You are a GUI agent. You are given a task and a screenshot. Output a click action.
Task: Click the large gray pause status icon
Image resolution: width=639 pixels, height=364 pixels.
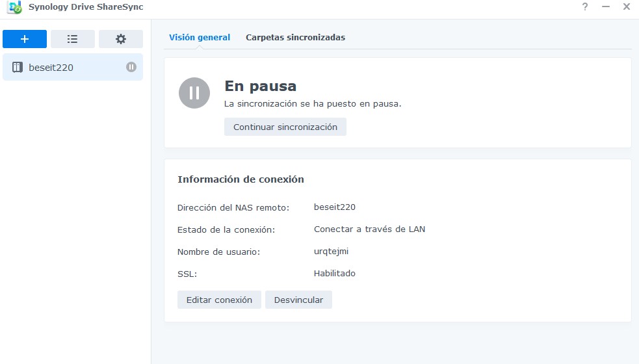(194, 93)
